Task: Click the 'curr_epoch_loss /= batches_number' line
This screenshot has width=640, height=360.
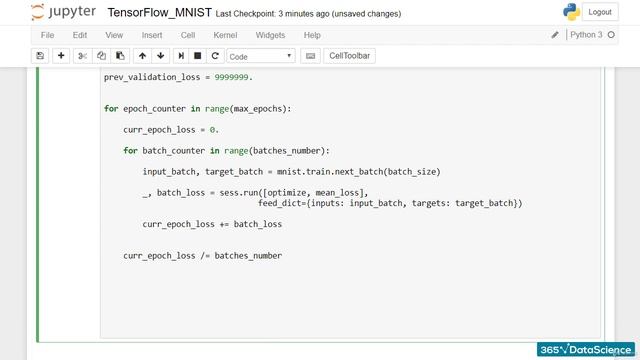Action: point(202,256)
